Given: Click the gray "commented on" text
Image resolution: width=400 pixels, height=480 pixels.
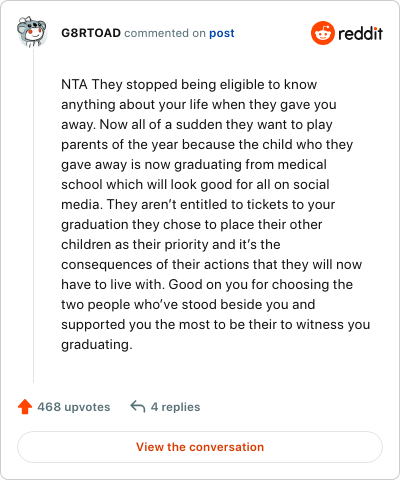Looking at the screenshot, I should [x=165, y=33].
